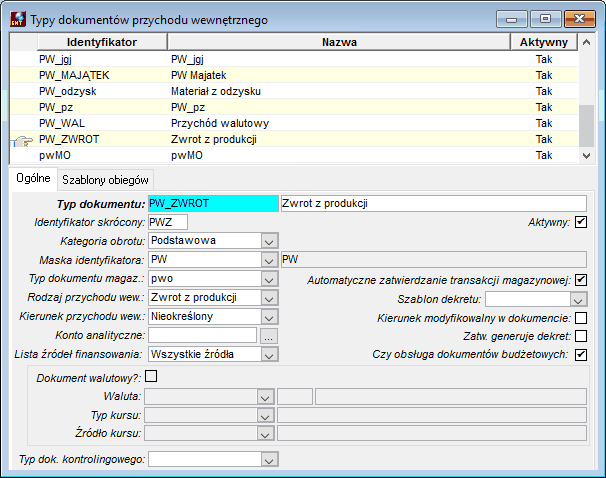The height and width of the screenshot is (478, 606).
Task: Expand the Waluta dropdown arrow
Action: tap(265, 397)
